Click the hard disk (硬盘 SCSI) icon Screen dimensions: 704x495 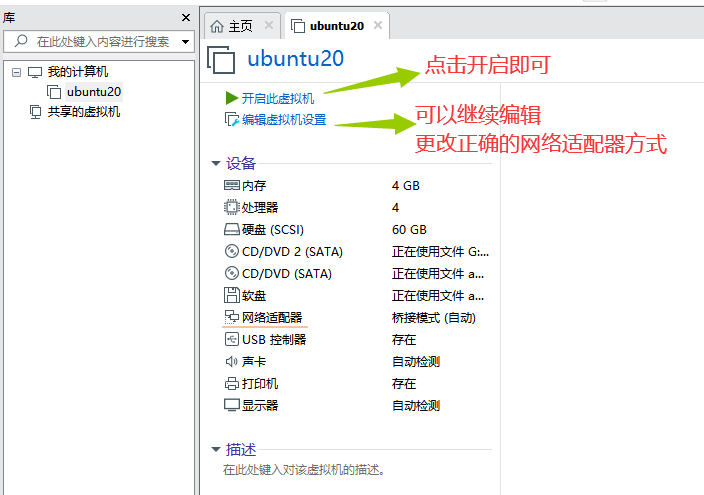click(x=232, y=230)
